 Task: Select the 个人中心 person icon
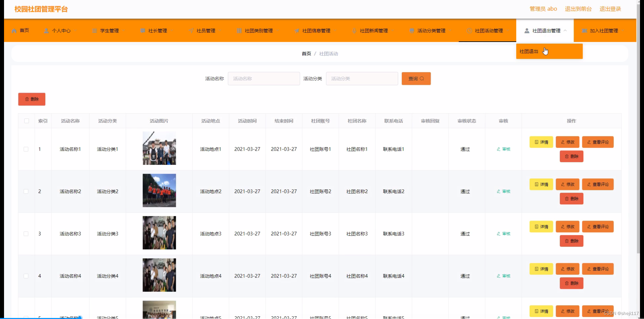[x=47, y=31]
